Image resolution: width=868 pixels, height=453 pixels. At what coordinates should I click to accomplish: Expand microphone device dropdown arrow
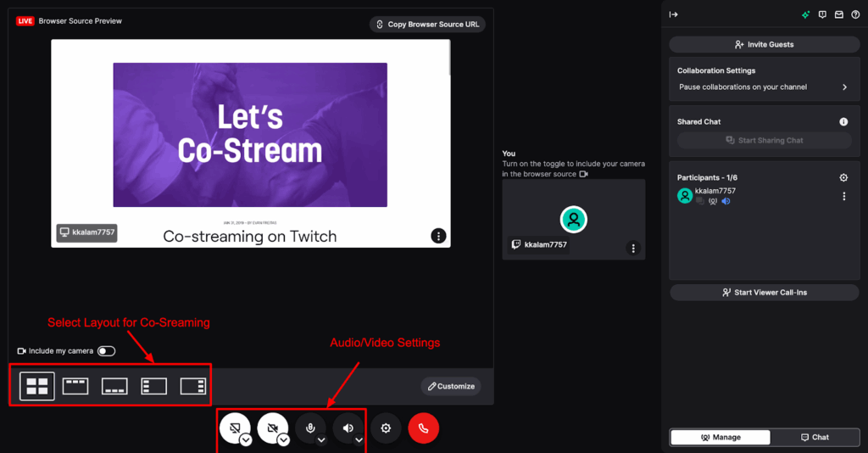coord(321,440)
